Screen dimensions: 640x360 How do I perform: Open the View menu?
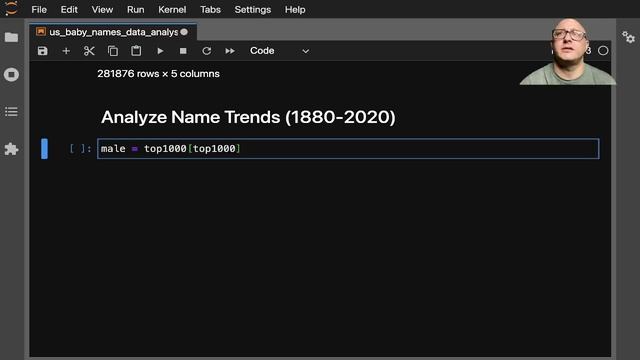pyautogui.click(x=102, y=9)
